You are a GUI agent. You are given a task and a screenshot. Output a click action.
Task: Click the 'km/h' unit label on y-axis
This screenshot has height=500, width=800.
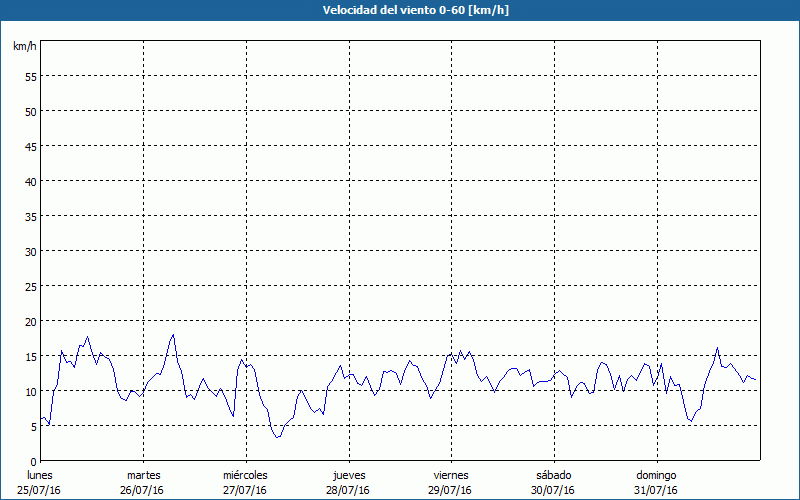pos(25,47)
